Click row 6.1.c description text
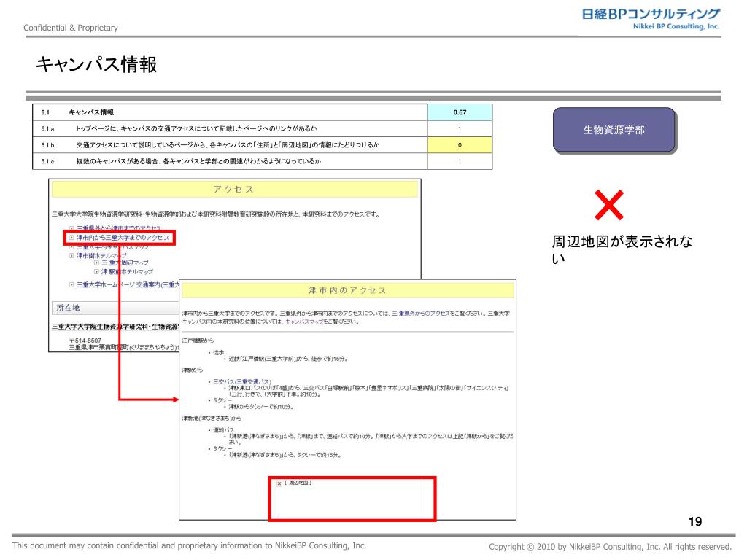Screen dimensions: 747x560 click(198, 161)
